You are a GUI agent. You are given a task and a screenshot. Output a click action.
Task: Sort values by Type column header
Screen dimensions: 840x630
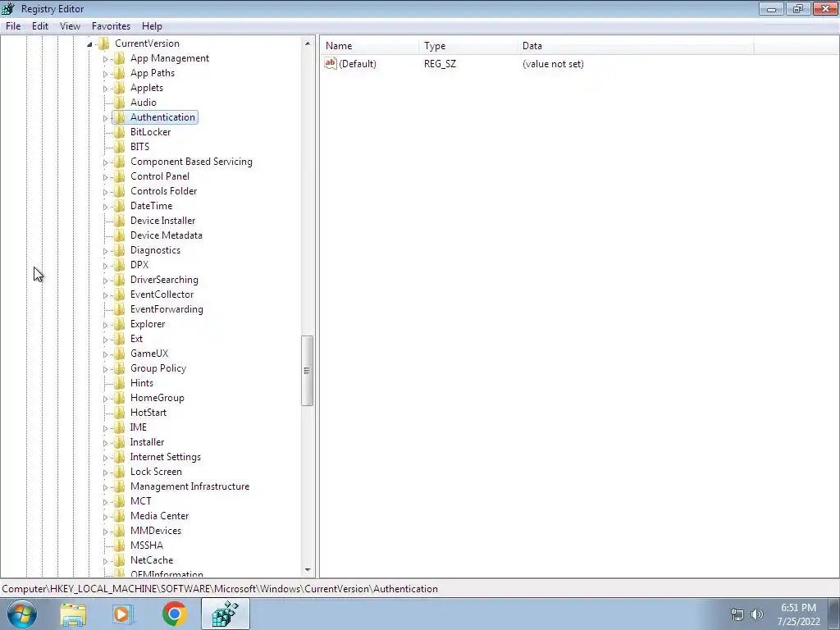point(468,46)
